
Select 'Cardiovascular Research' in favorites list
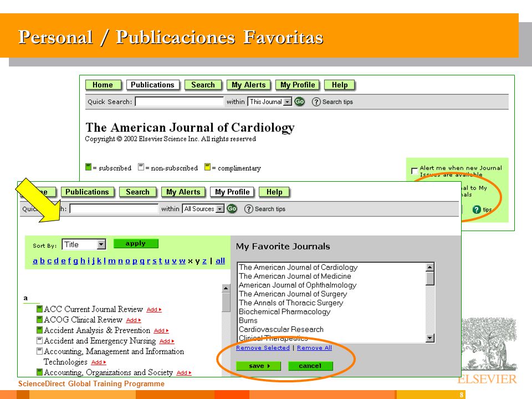(x=281, y=329)
